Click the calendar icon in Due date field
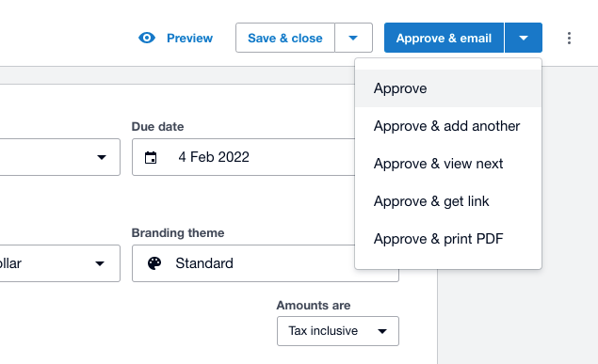 151,157
